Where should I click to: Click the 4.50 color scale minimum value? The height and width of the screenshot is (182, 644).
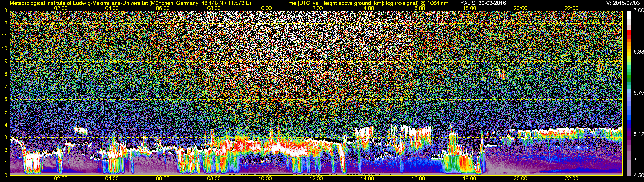pos(639,176)
